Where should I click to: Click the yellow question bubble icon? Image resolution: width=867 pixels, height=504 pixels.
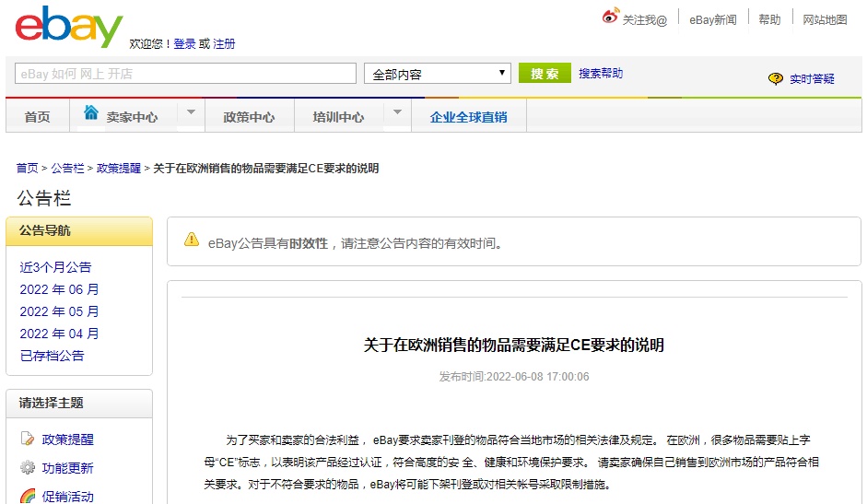[x=776, y=78]
